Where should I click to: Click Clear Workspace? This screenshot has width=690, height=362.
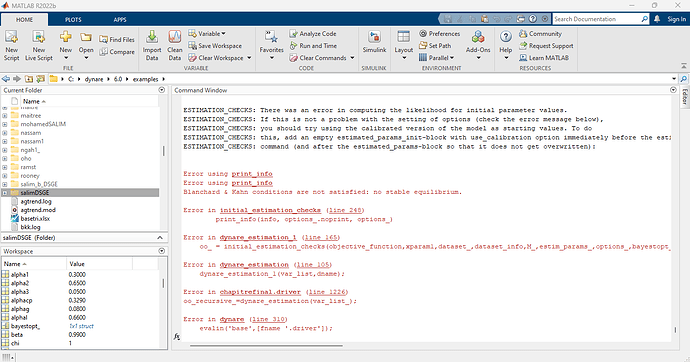tap(220, 58)
